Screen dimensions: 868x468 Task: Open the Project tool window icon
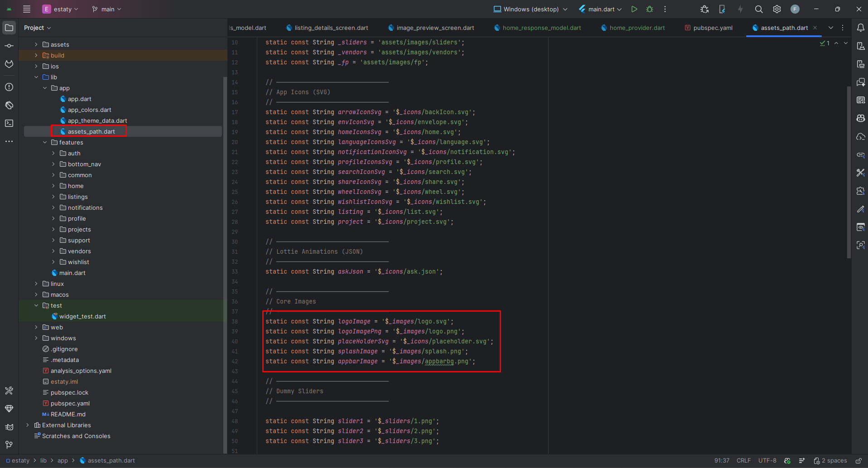[9, 28]
